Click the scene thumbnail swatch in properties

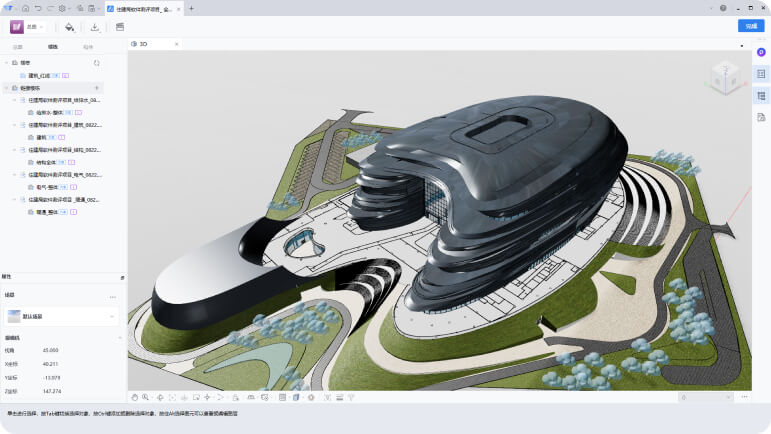click(x=14, y=316)
